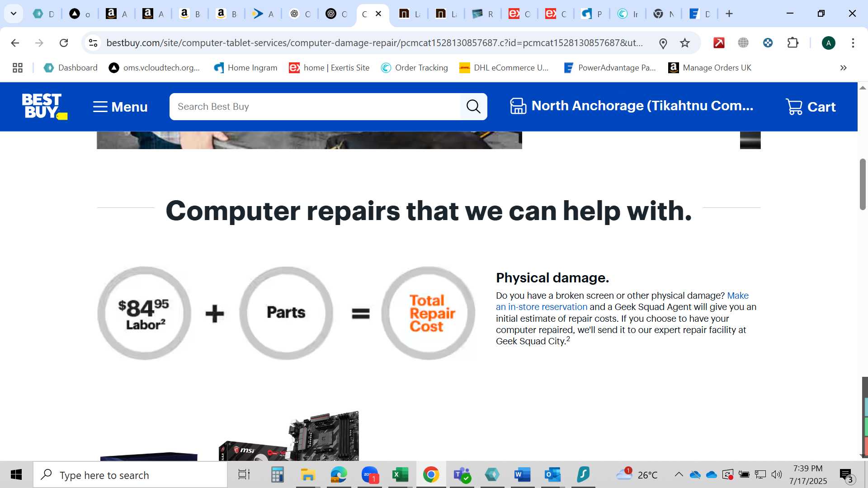Click the blue circular extension icon

click(x=768, y=43)
